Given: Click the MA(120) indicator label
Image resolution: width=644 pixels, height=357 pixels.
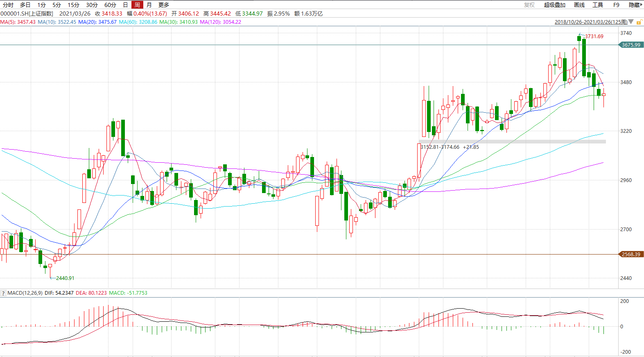Looking at the screenshot, I should [220, 22].
